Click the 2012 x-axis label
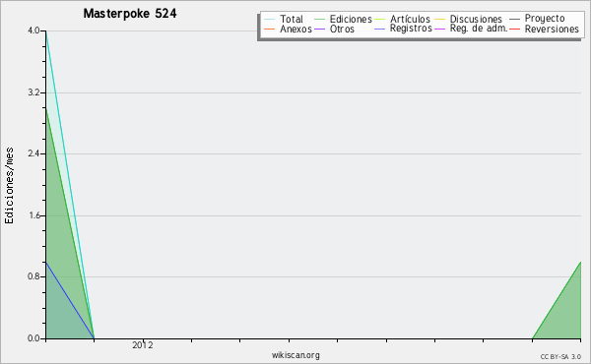 point(143,345)
